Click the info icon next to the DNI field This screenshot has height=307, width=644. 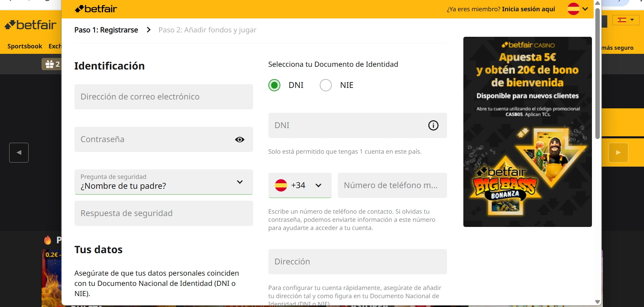[433, 125]
